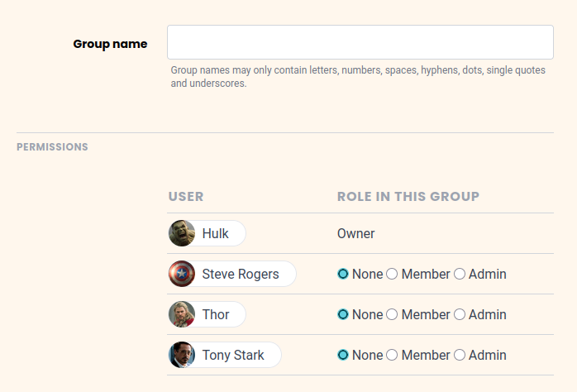Set Steve Rogers' role to Member

[x=393, y=274]
